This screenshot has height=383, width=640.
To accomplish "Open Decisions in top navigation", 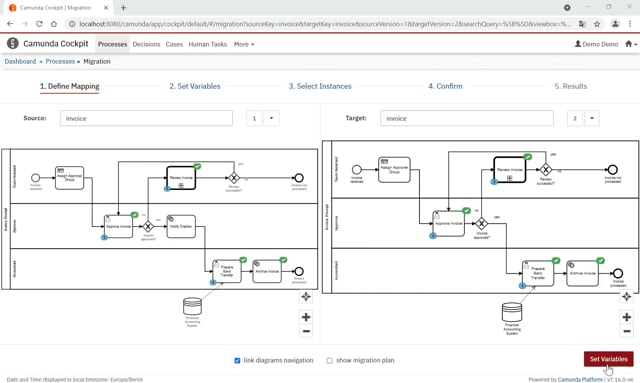I will click(146, 44).
